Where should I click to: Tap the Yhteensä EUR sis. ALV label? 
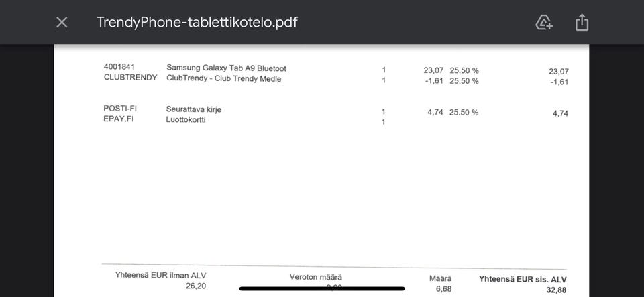point(523,279)
